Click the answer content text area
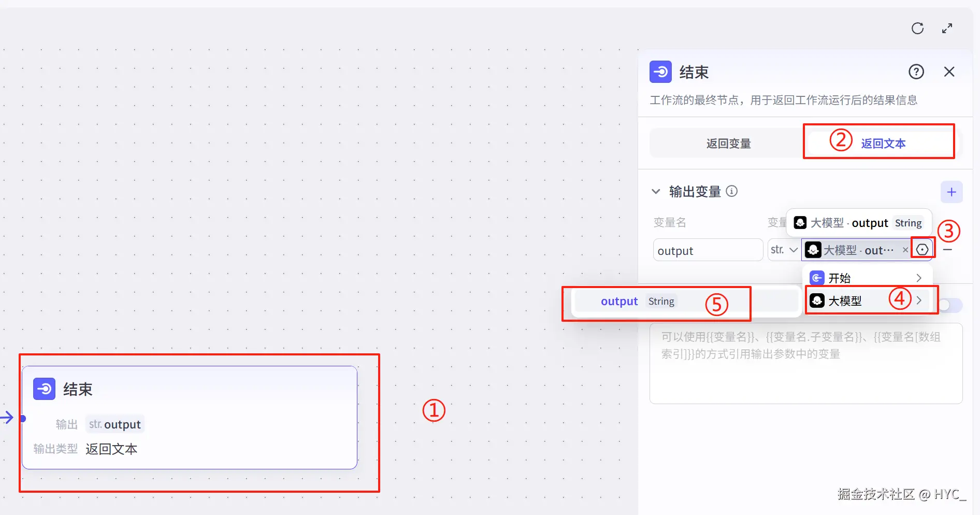The width and height of the screenshot is (980, 515). point(806,364)
